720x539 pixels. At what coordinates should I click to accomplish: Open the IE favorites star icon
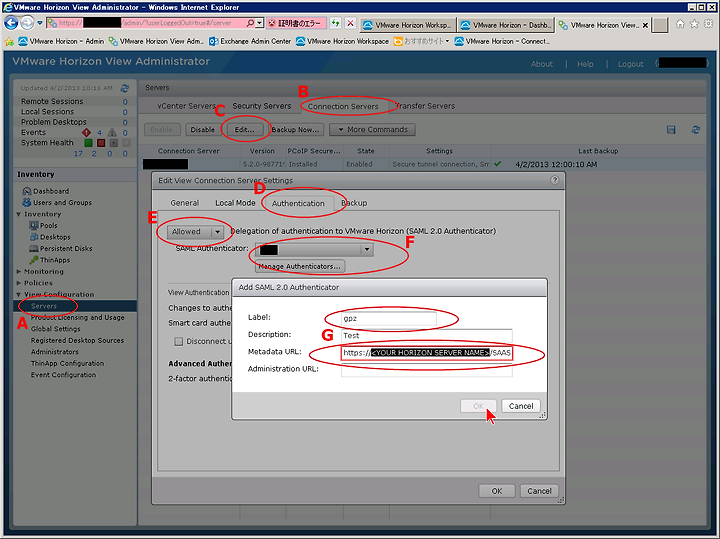(695, 24)
